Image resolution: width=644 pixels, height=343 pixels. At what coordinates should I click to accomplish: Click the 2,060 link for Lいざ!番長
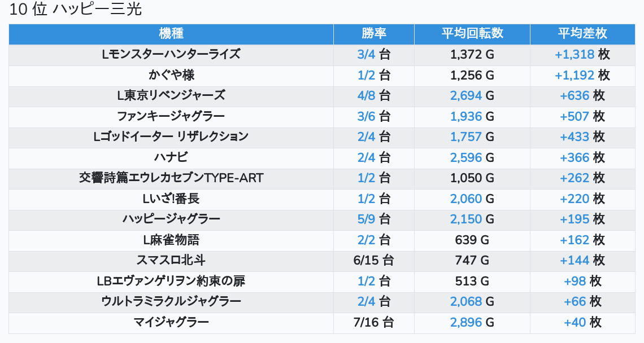tap(466, 199)
